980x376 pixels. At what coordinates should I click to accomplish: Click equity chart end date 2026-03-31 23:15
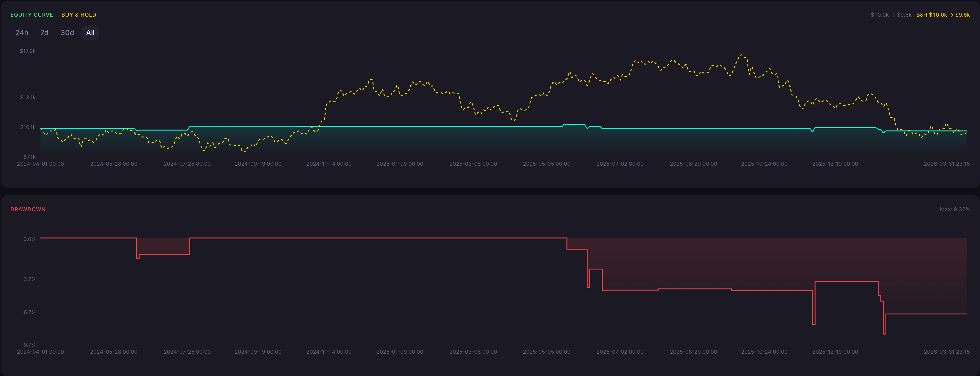pos(946,164)
